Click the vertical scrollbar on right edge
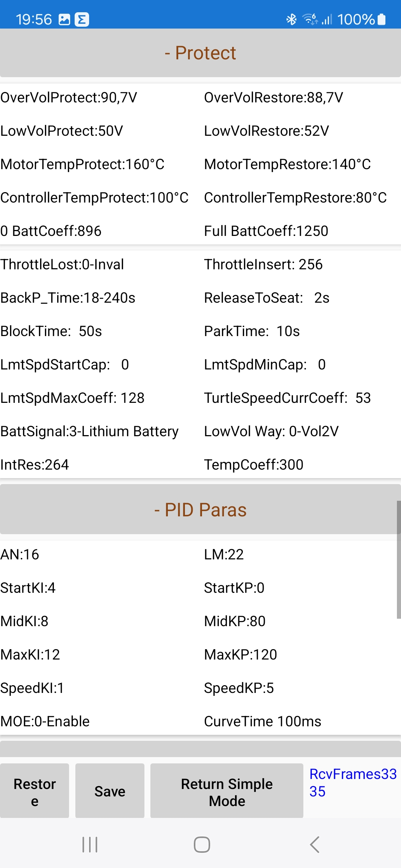This screenshot has width=401, height=868. (398, 560)
